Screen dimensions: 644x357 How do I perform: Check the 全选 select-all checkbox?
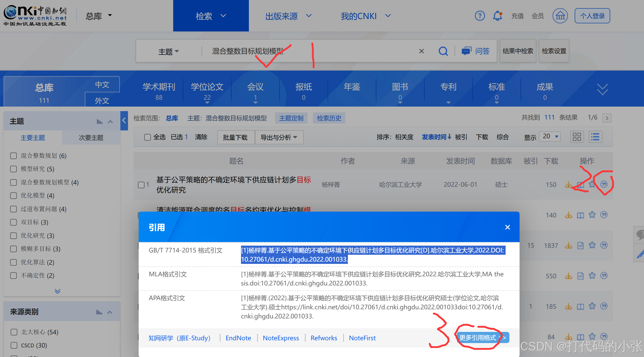147,137
